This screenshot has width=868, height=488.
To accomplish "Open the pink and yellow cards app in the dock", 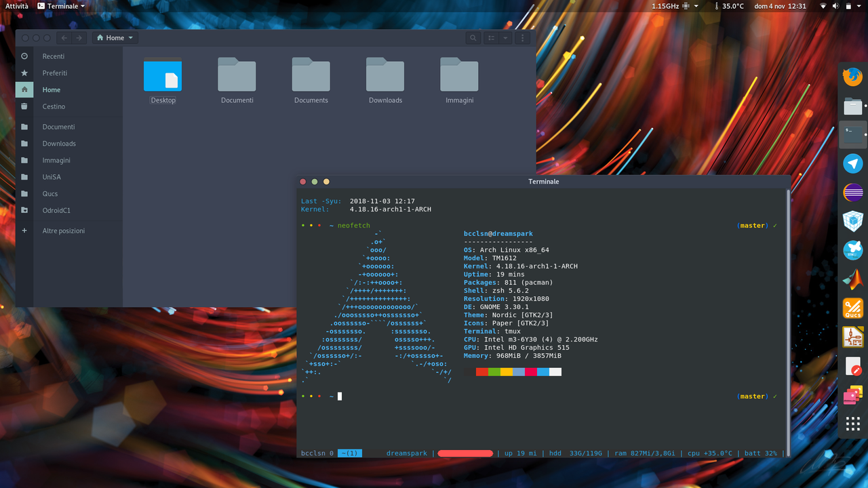I will (x=852, y=395).
